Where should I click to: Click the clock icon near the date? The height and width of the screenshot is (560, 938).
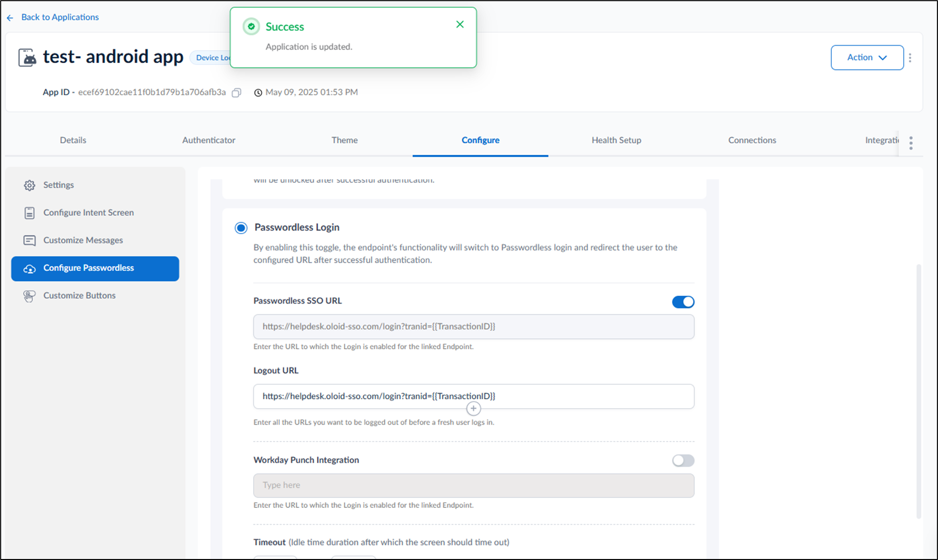point(258,92)
